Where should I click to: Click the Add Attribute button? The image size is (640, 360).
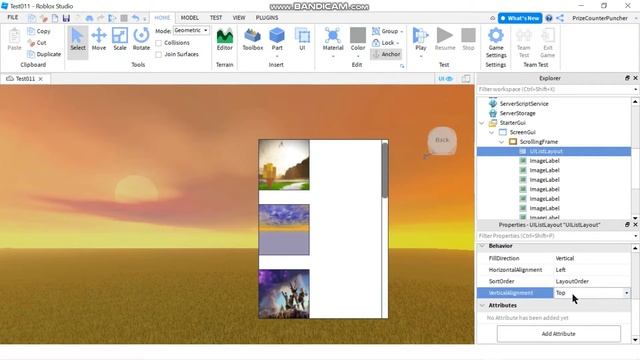(558, 333)
